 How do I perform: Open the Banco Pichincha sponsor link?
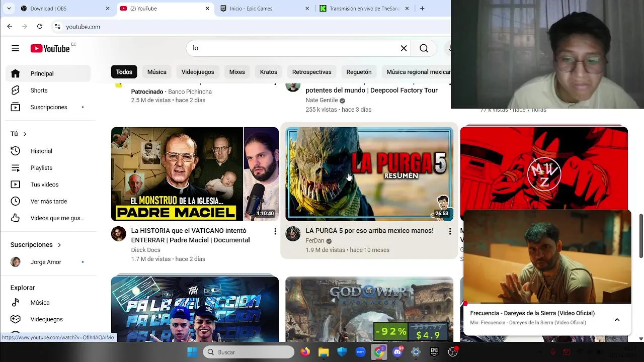pyautogui.click(x=190, y=92)
